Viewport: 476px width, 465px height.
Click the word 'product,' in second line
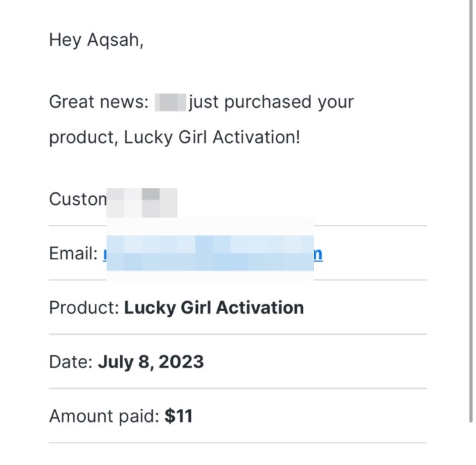[x=83, y=138]
